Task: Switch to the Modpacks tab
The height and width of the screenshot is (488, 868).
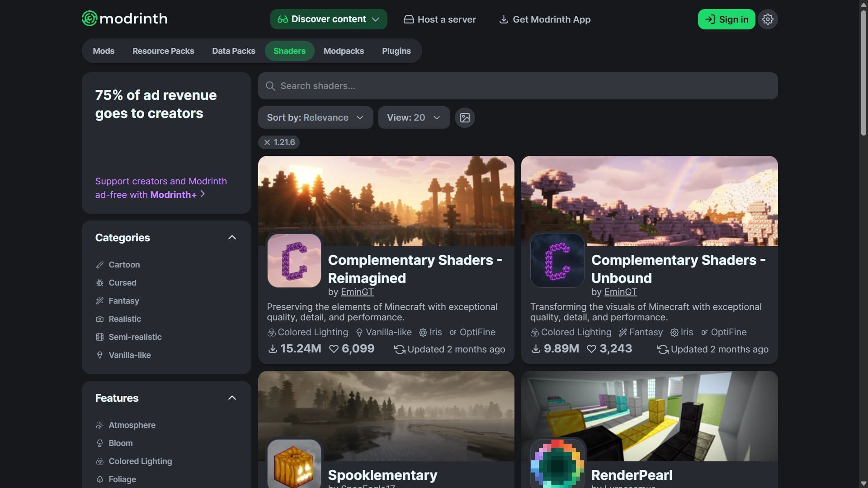Action: pos(344,51)
